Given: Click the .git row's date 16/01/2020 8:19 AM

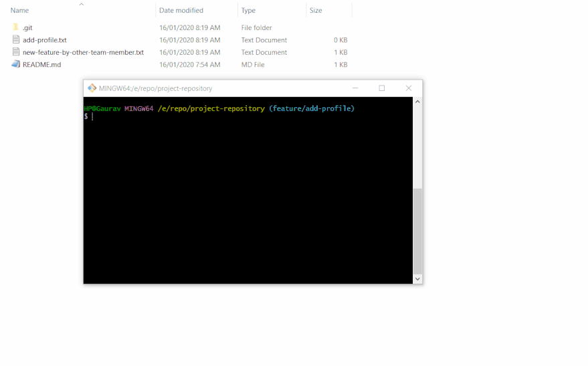Looking at the screenshot, I should click(190, 27).
